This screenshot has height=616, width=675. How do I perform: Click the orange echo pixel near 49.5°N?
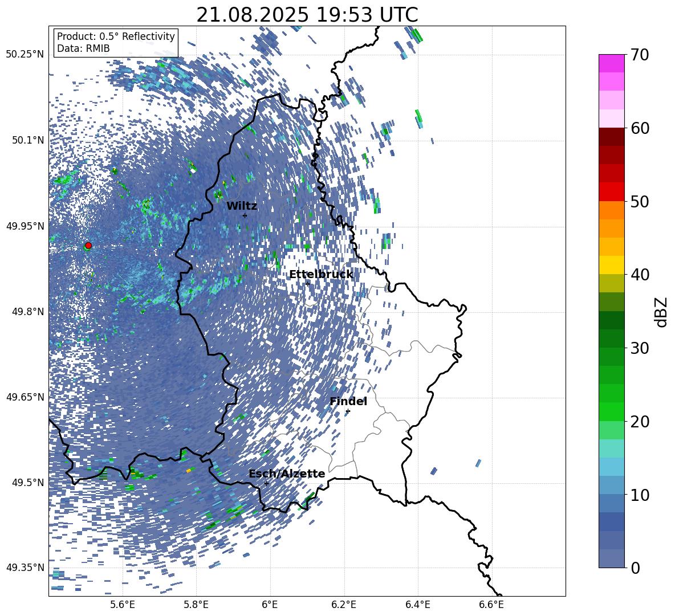189,471
